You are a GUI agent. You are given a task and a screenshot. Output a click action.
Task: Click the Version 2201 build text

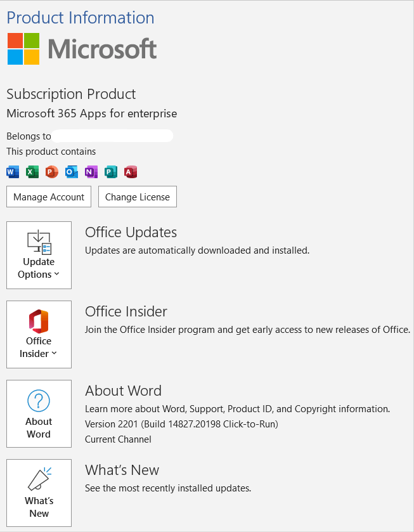coord(181,424)
